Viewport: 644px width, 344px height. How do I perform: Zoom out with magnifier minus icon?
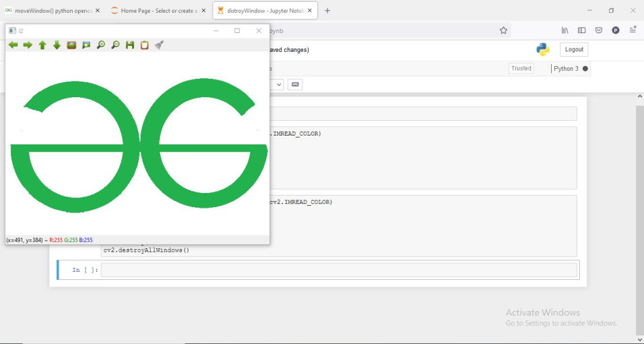click(x=115, y=45)
